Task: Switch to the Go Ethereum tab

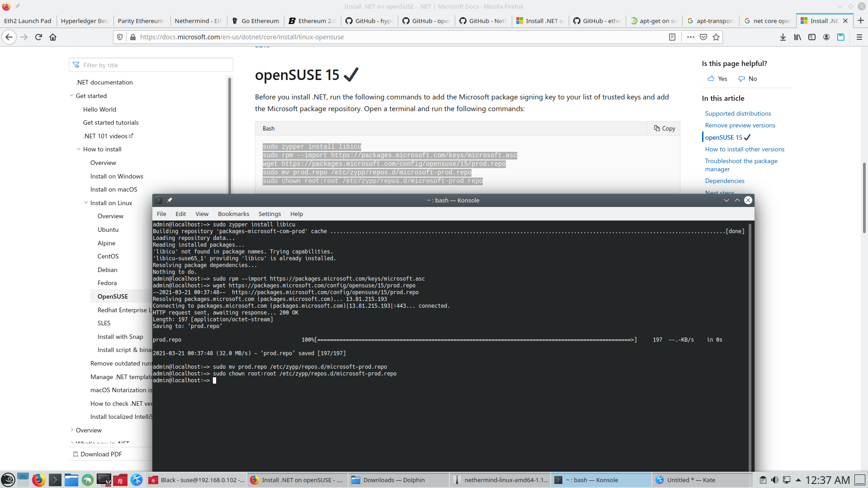Action: tap(255, 21)
